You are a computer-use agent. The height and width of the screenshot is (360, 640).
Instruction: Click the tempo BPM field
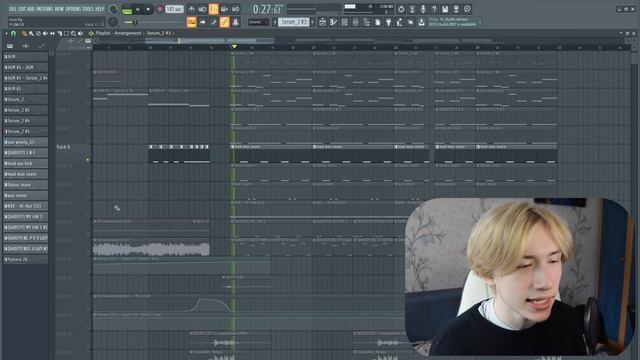coord(174,9)
